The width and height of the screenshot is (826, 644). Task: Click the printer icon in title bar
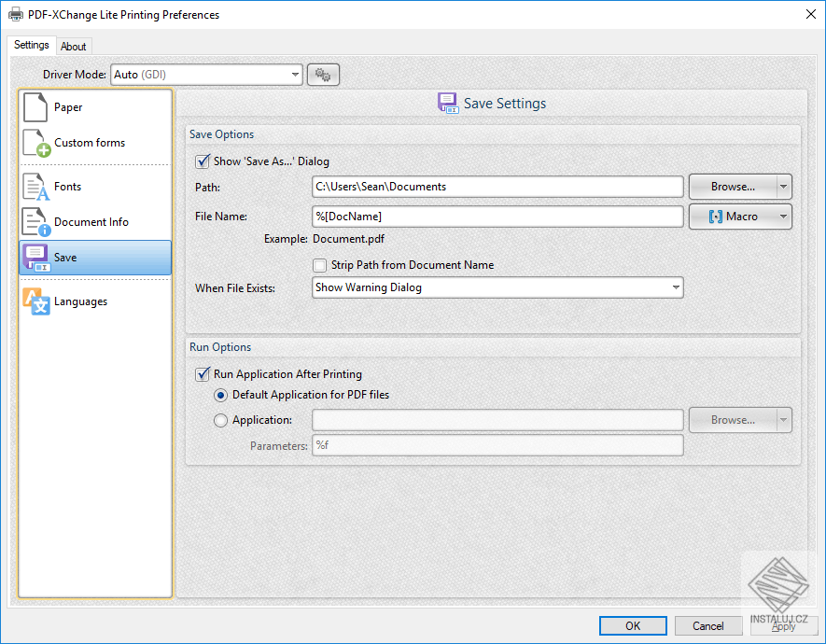tap(15, 15)
